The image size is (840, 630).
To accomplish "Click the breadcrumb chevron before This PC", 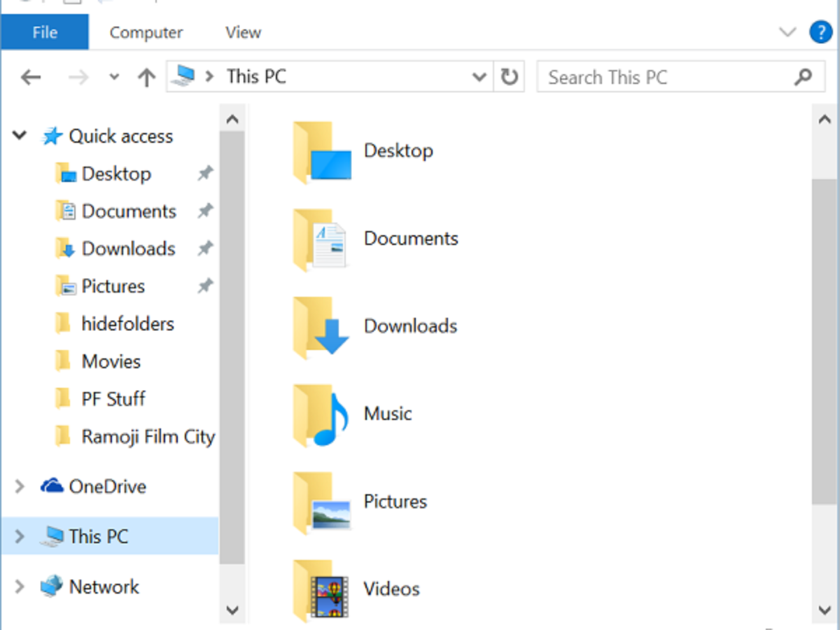I will coord(209,76).
